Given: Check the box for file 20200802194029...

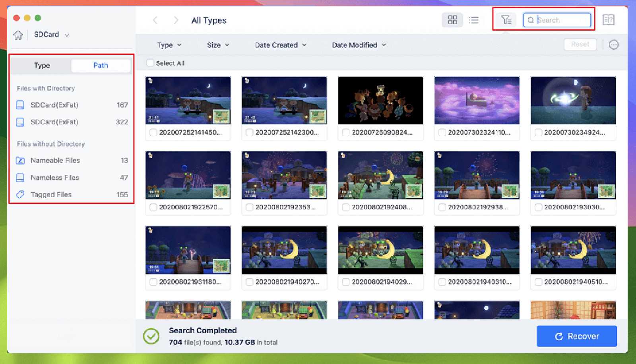Looking at the screenshot, I should click(345, 282).
